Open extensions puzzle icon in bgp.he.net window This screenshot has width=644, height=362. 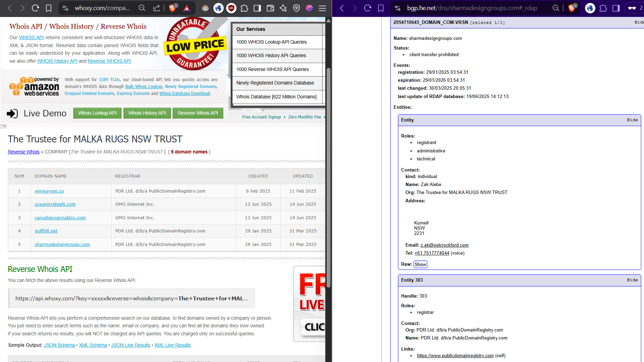(603, 8)
